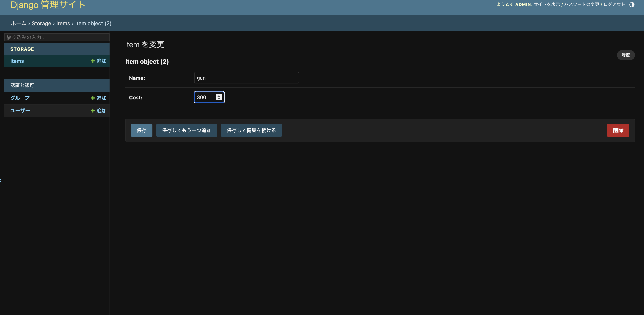Focus the Name text field
The width and height of the screenshot is (644, 315).
(x=246, y=78)
